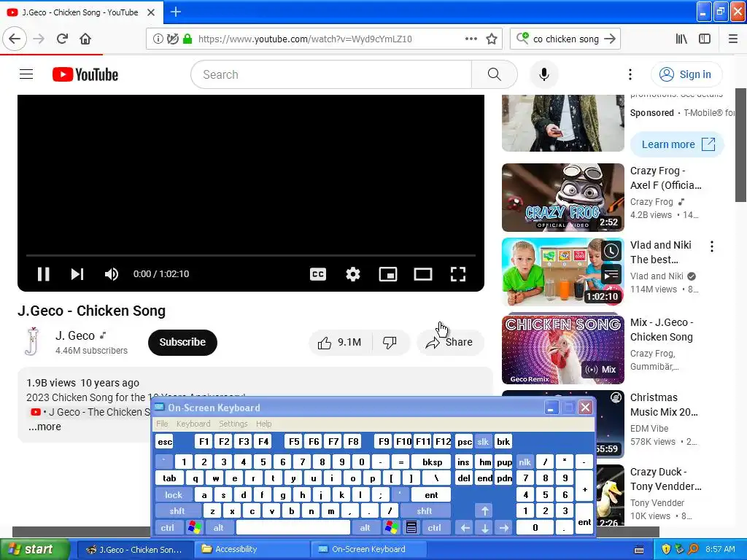Subscribe to J. Geco channel
The image size is (747, 560).
click(182, 342)
